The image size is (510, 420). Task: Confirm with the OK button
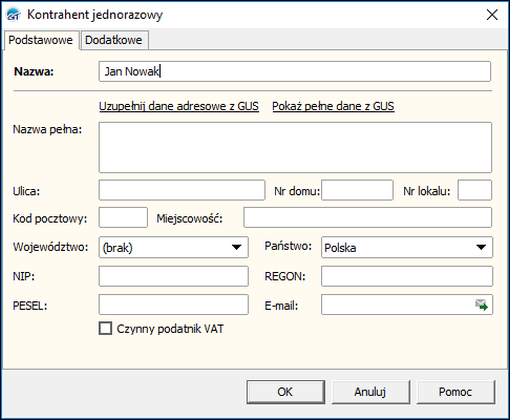[x=286, y=392]
